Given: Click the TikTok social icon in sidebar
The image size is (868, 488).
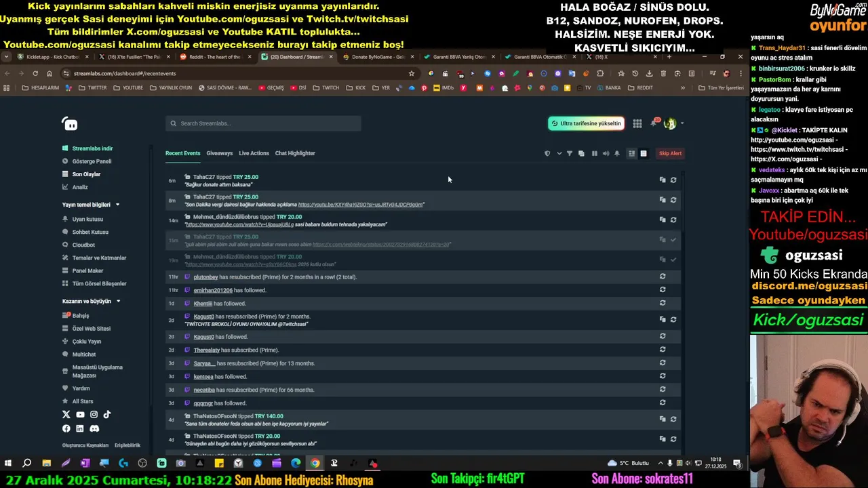Looking at the screenshot, I should tap(107, 414).
